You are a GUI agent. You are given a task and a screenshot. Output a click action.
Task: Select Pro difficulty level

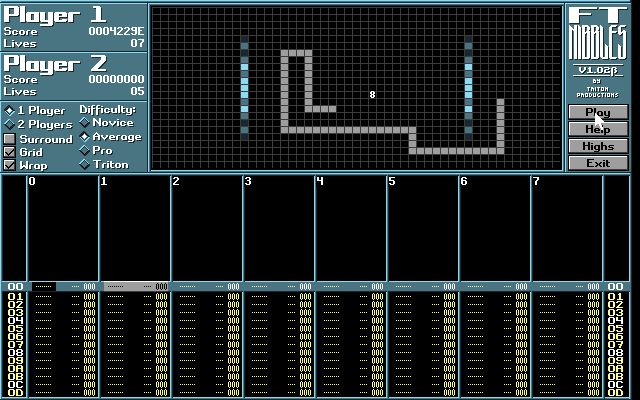[x=84, y=151]
